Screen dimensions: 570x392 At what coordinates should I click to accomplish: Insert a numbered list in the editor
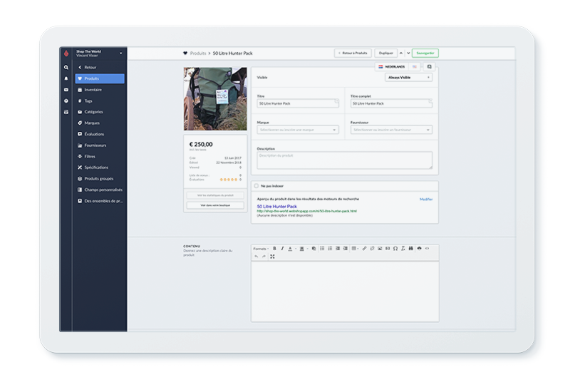point(330,248)
